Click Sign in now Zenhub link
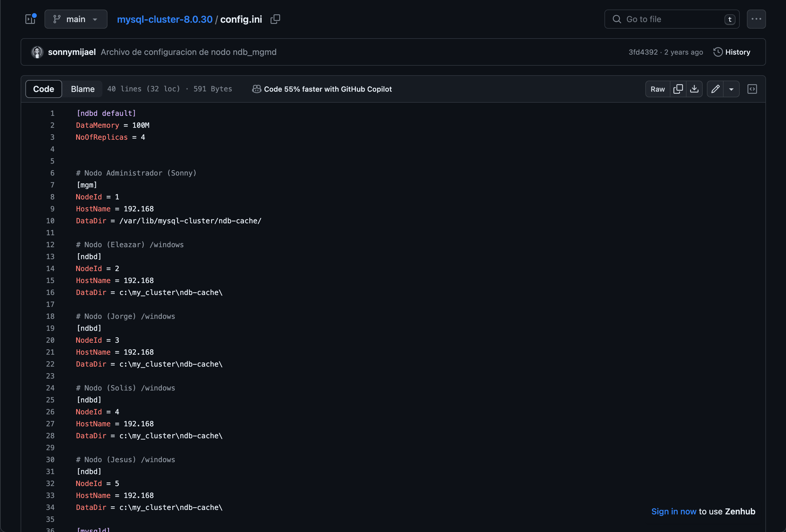 pos(673,511)
